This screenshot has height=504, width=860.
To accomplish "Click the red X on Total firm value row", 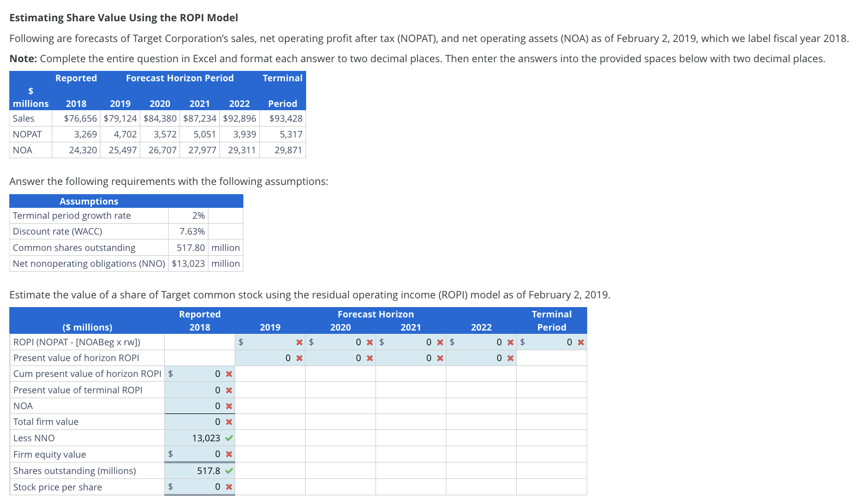I will click(229, 422).
